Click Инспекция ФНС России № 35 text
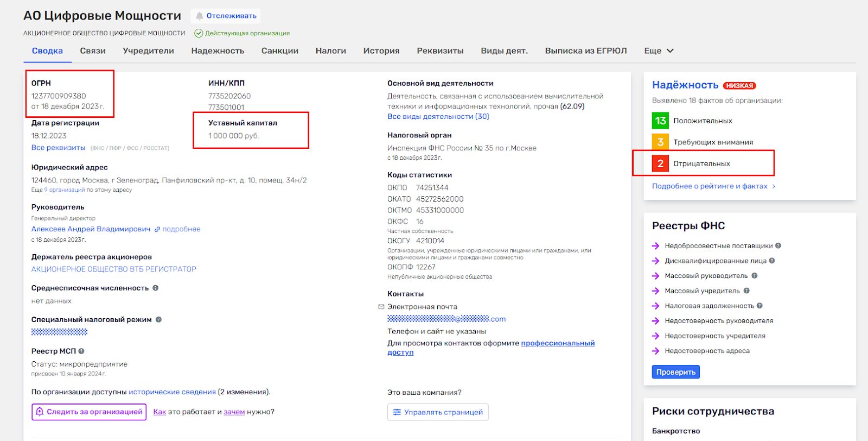 tap(462, 148)
